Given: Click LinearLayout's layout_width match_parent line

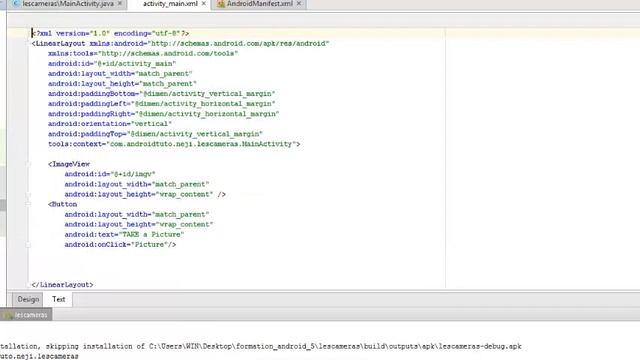Looking at the screenshot, I should [x=120, y=73].
